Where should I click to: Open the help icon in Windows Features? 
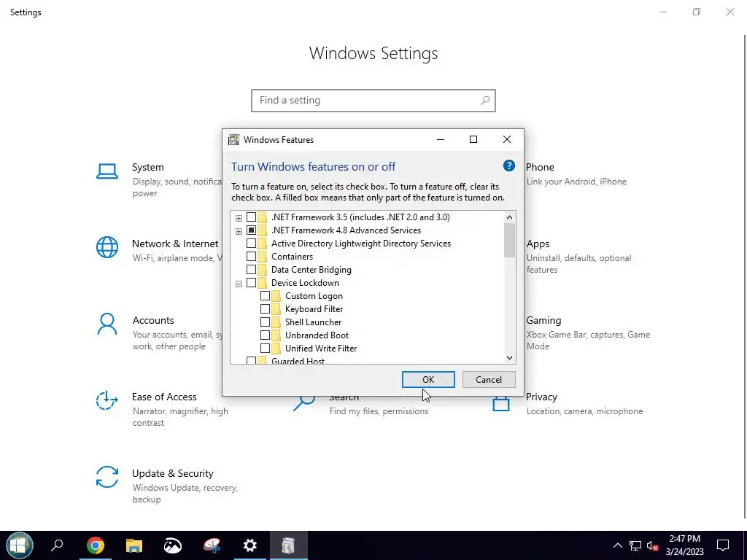click(508, 166)
